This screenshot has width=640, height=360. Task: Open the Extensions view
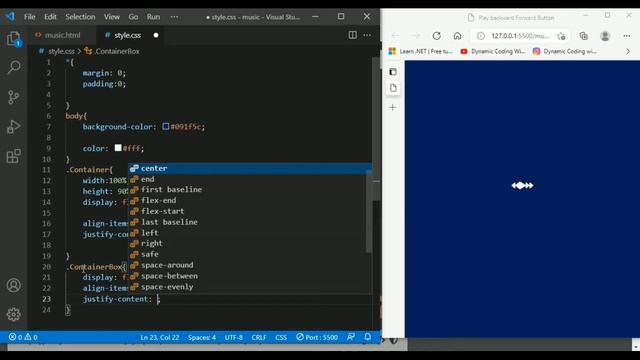point(13,156)
